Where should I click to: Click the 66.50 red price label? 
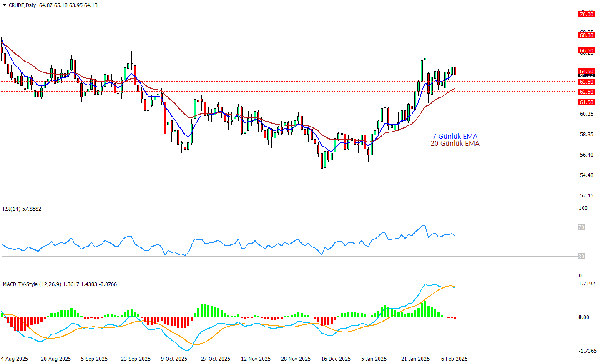tap(586, 51)
